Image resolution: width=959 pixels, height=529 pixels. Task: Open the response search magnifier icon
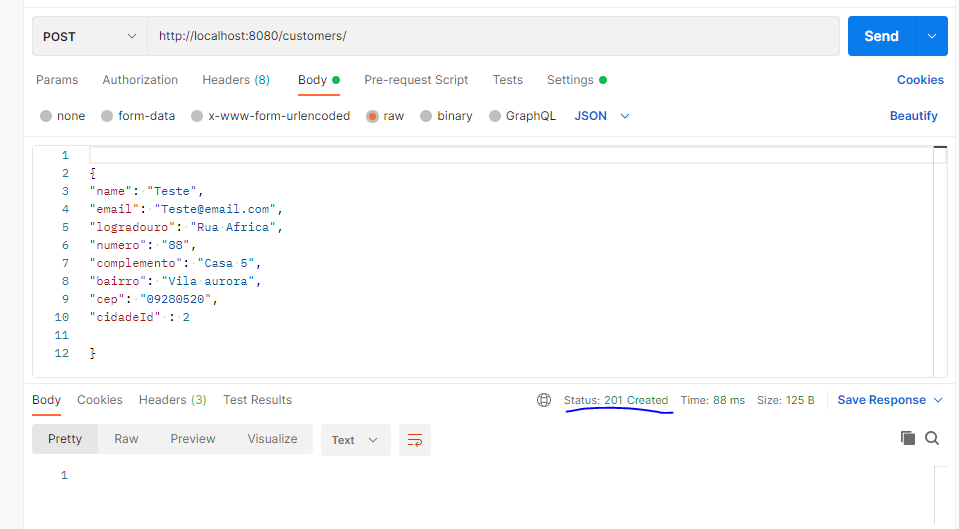[x=932, y=438]
